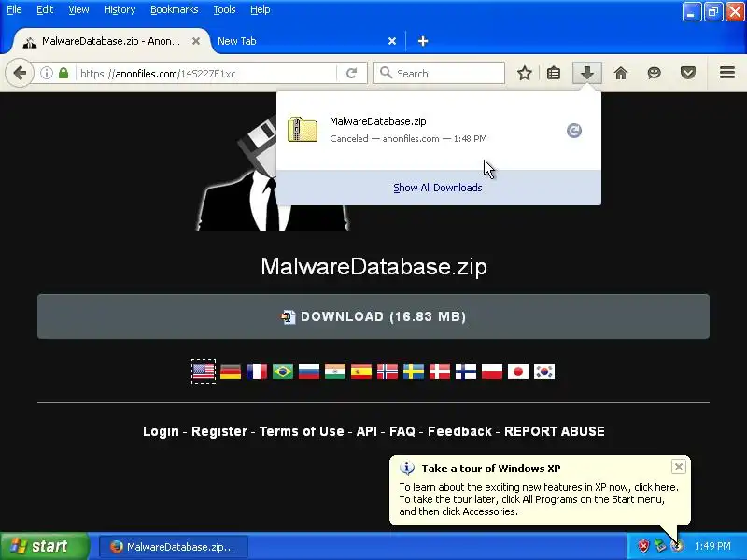This screenshot has height=560, width=747.
Task: Select the Indian flag language
Action: pos(335,371)
